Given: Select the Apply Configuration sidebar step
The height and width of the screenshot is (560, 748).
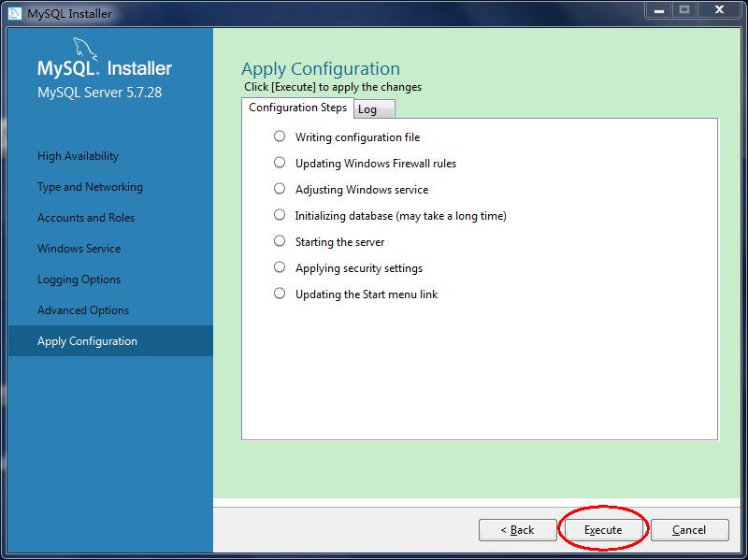Looking at the screenshot, I should click(x=110, y=341).
